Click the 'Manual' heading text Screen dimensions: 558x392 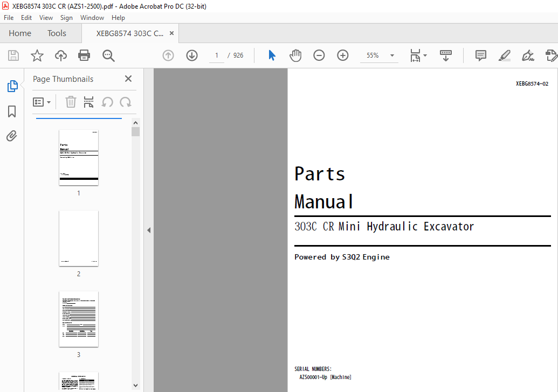click(x=324, y=201)
